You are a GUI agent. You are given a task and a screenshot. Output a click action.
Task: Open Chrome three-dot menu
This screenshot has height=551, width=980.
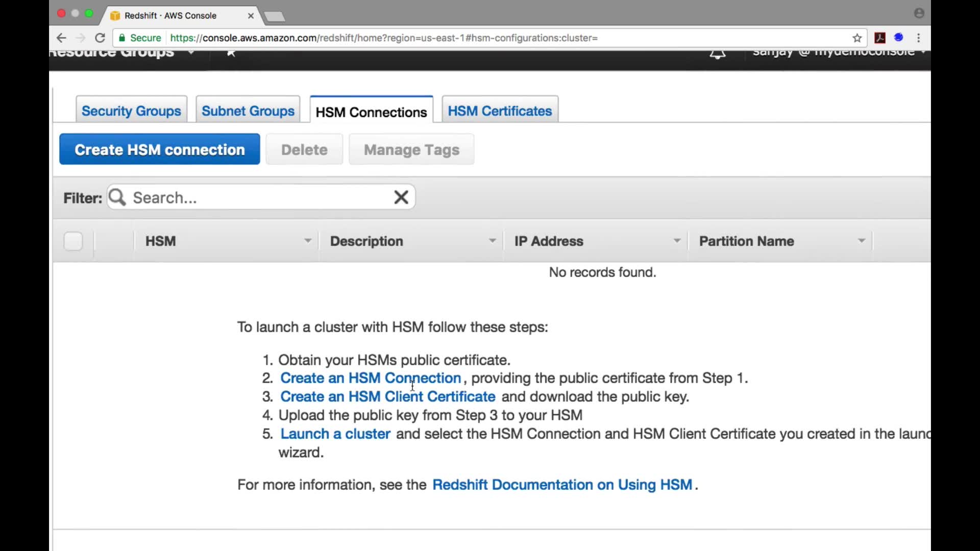[919, 38]
